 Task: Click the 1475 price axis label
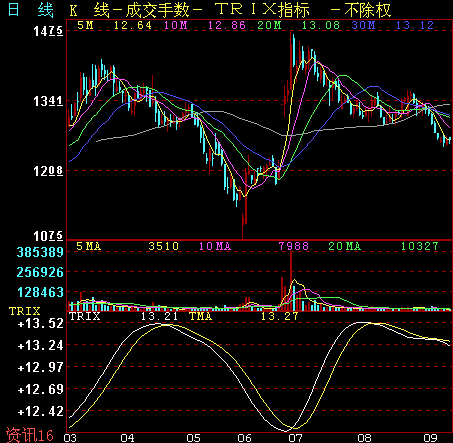click(x=48, y=31)
